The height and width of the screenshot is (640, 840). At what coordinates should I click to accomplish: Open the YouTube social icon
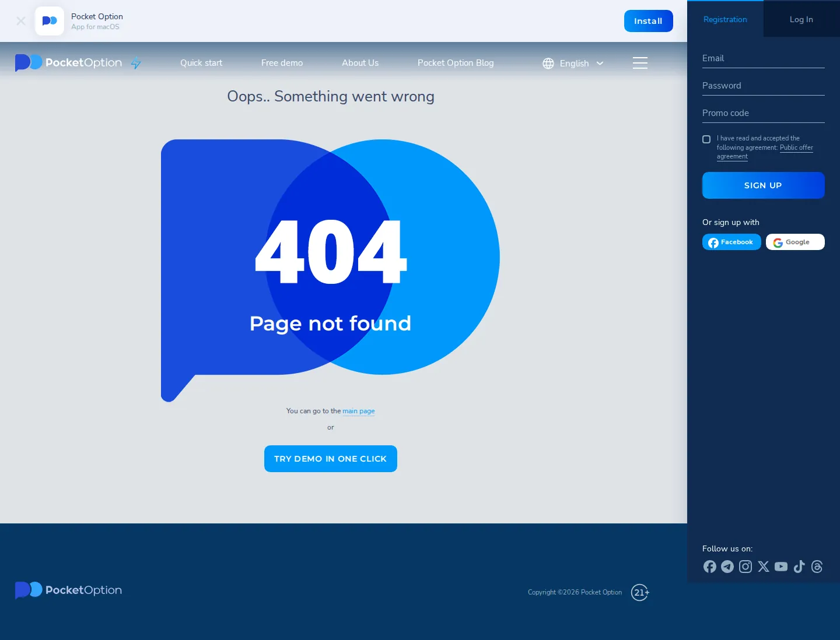pyautogui.click(x=781, y=567)
